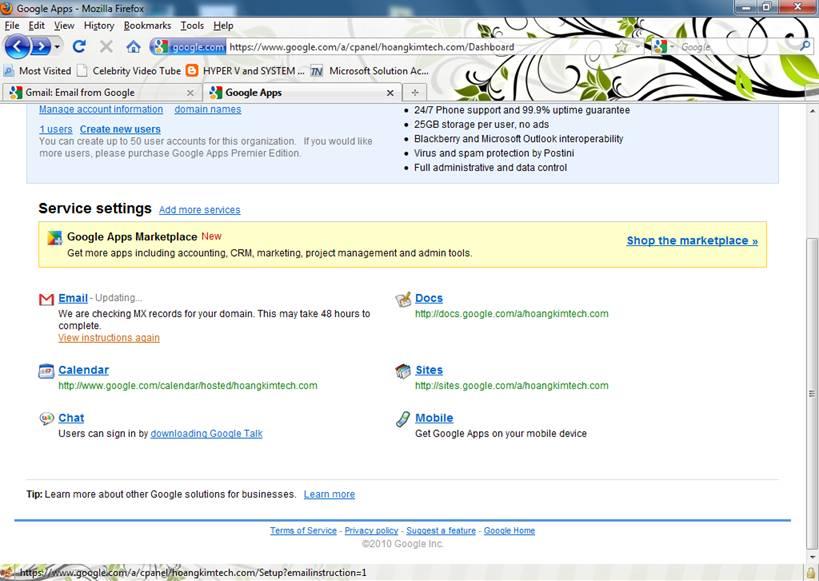Open the Mobile service link
The image size is (819, 581).
[x=434, y=418]
